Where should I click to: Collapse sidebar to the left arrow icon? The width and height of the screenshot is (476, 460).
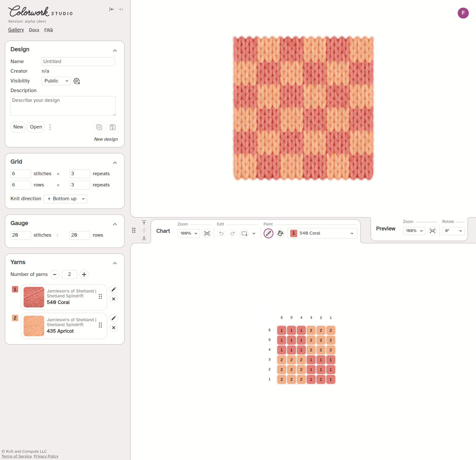(x=111, y=9)
